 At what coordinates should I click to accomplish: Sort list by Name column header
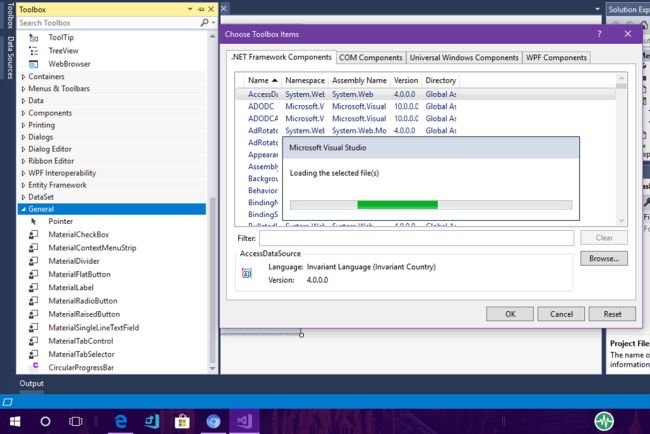click(x=262, y=80)
